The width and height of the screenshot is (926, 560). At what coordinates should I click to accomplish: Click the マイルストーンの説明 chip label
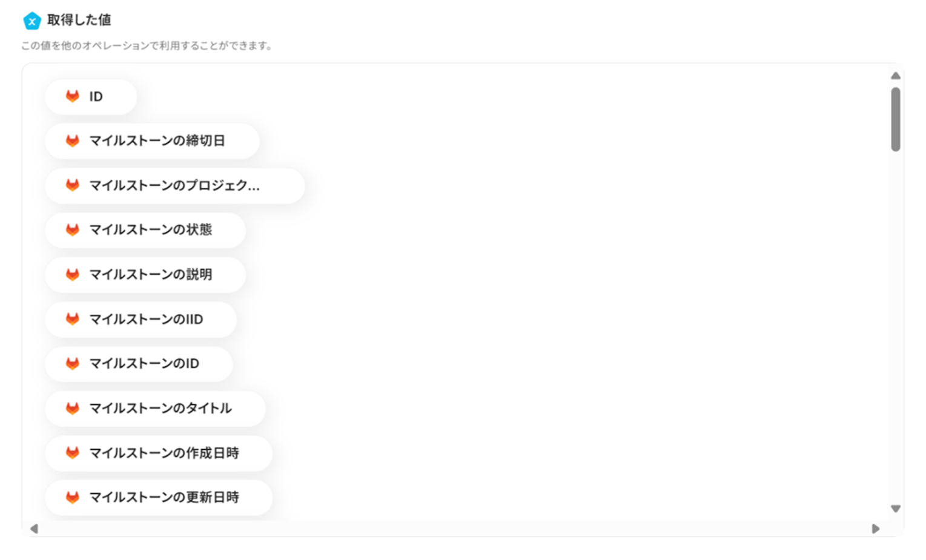151,274
